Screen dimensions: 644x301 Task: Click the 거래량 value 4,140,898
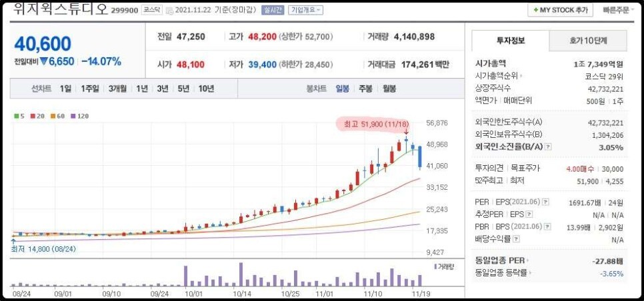414,37
